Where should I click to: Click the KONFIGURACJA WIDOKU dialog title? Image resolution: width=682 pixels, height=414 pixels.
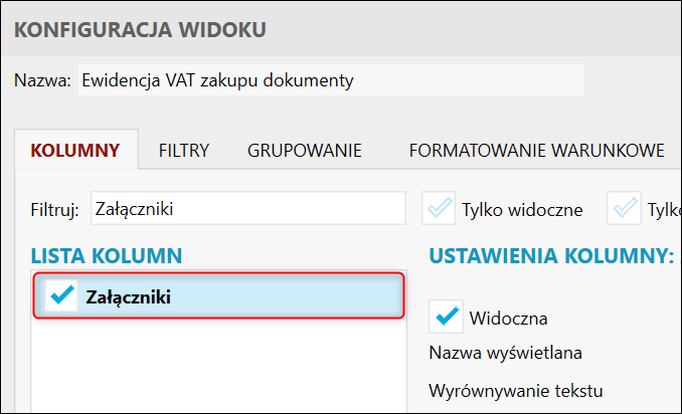[140, 28]
